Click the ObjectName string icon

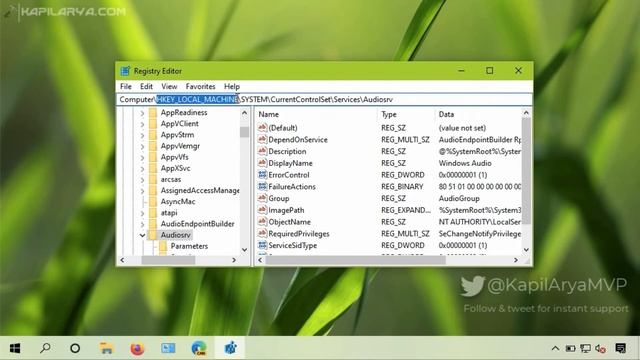coord(262,222)
